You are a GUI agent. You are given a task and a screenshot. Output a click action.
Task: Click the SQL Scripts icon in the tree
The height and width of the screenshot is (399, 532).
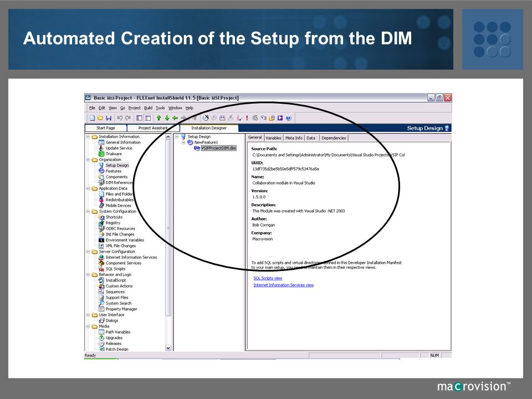[x=101, y=269]
